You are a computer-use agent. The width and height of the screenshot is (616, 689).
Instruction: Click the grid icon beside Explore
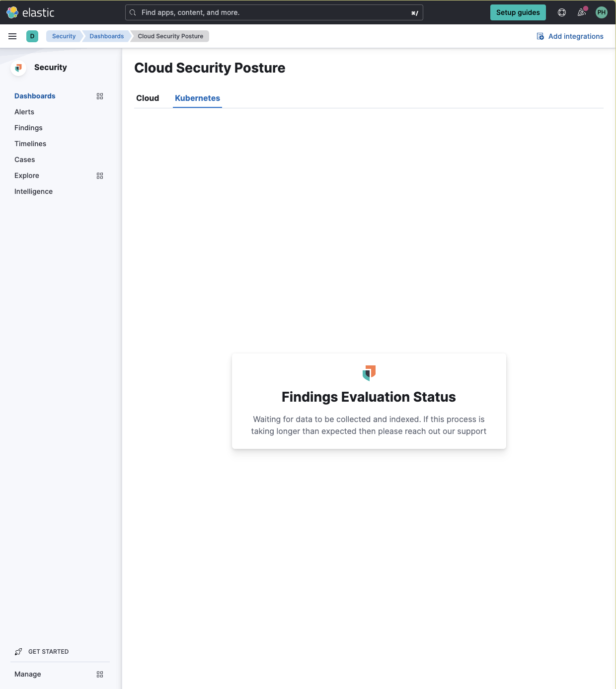click(100, 175)
